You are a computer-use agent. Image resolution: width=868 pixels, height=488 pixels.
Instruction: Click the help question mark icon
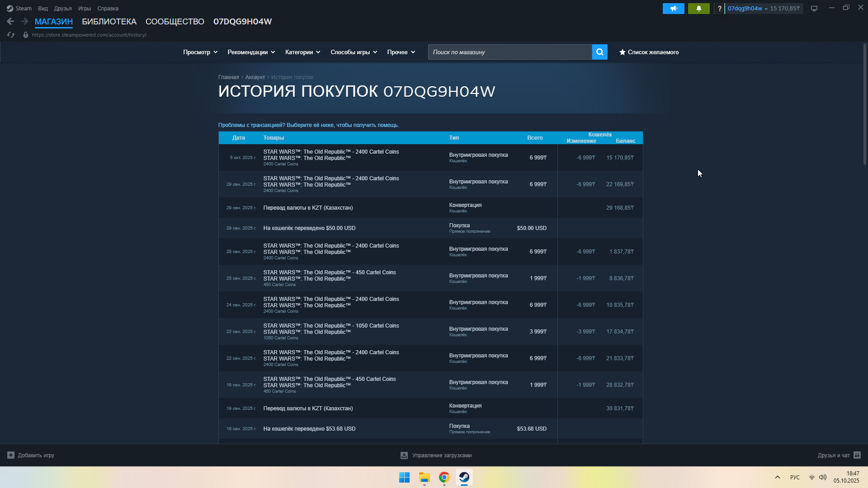(719, 9)
